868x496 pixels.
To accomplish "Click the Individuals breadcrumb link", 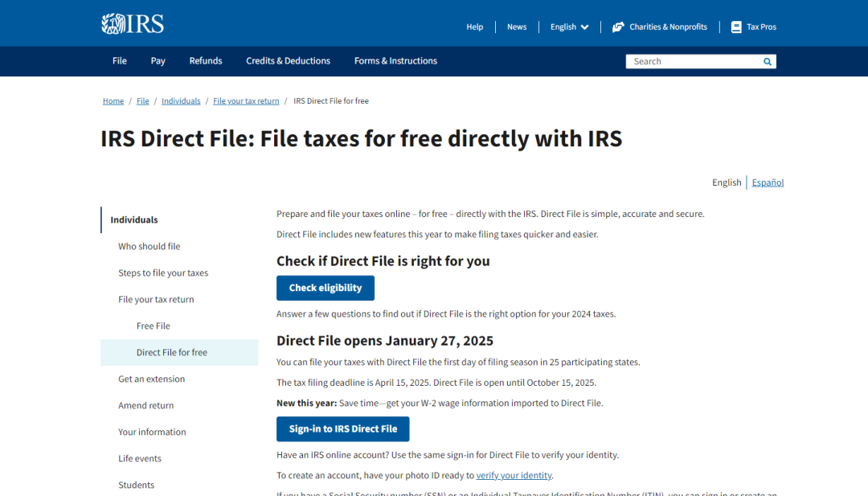I will [x=181, y=100].
